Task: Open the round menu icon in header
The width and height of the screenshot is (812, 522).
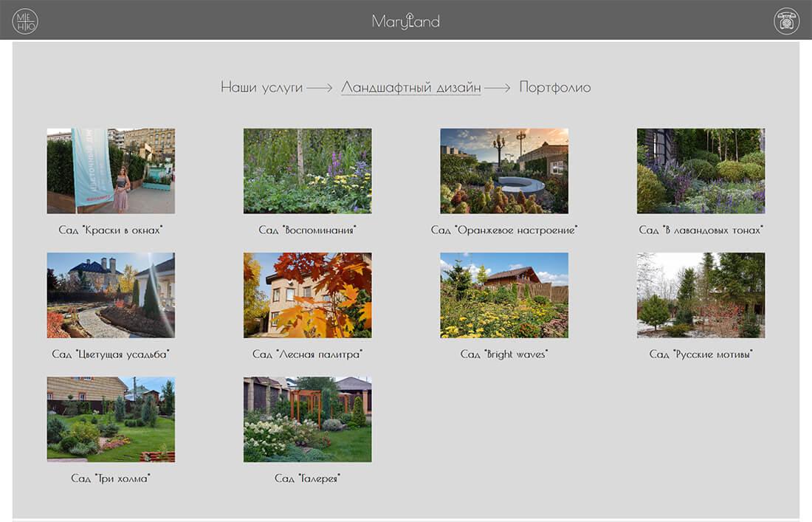Action: 25,21
